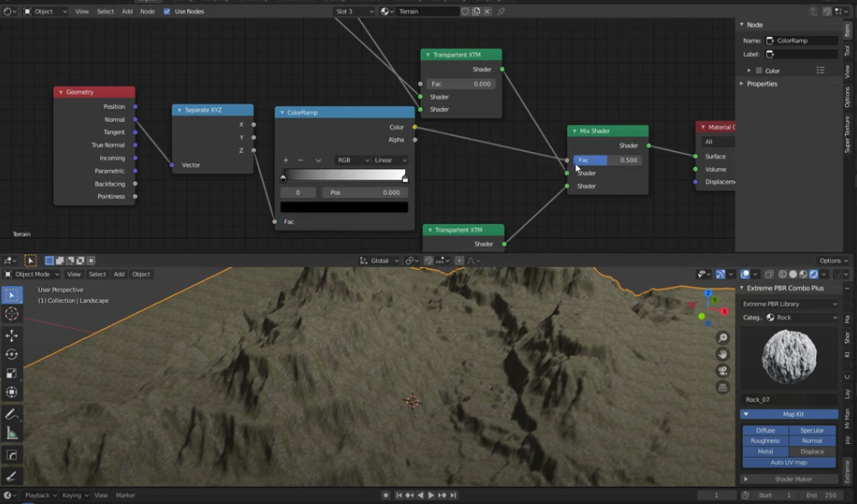Click the Mix Shader Fac slider
This screenshot has width=857, height=504.
[610, 160]
